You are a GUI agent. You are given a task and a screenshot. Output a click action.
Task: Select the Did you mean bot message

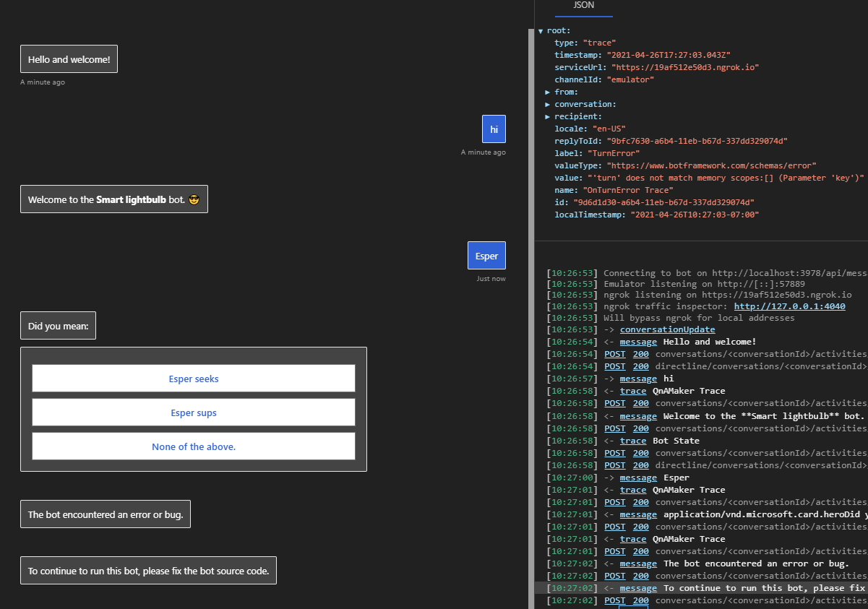coord(58,325)
